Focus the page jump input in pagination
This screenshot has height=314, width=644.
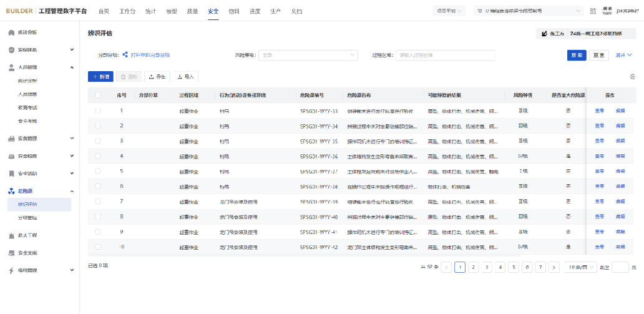[620, 268]
